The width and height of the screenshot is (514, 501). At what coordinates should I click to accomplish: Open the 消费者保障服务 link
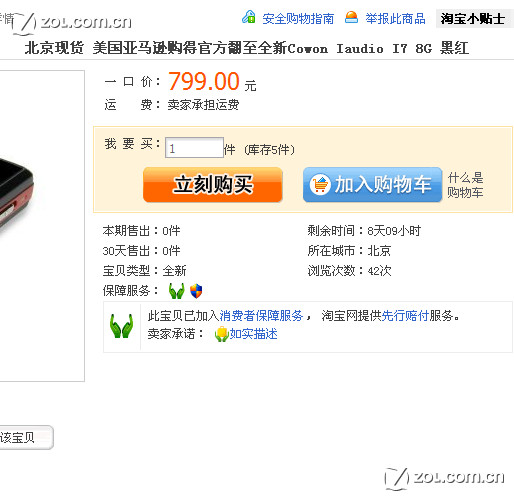261,315
